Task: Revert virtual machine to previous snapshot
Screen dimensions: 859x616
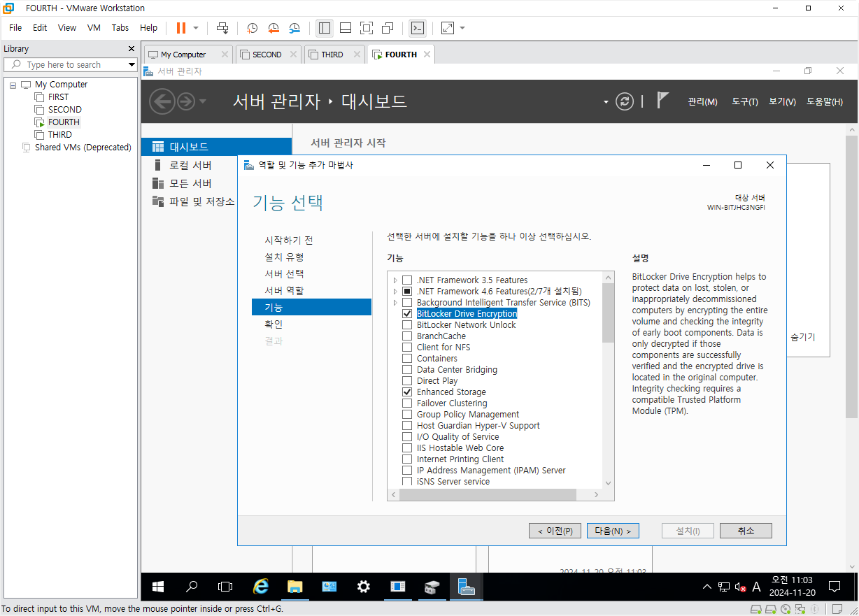Action: [x=274, y=28]
